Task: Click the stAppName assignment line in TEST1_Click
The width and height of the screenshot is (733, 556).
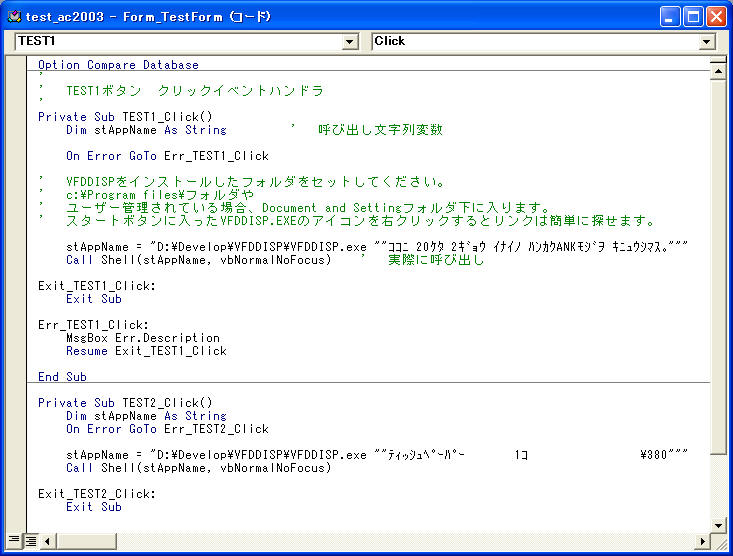Action: (377, 246)
